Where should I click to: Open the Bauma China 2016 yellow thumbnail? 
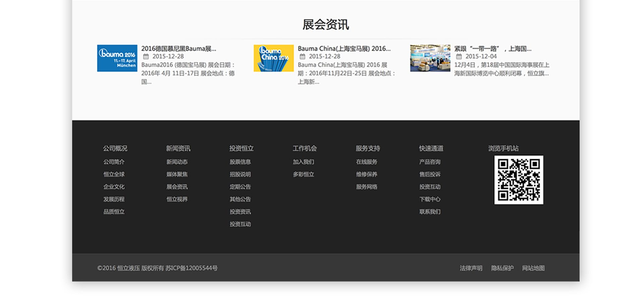click(273, 58)
